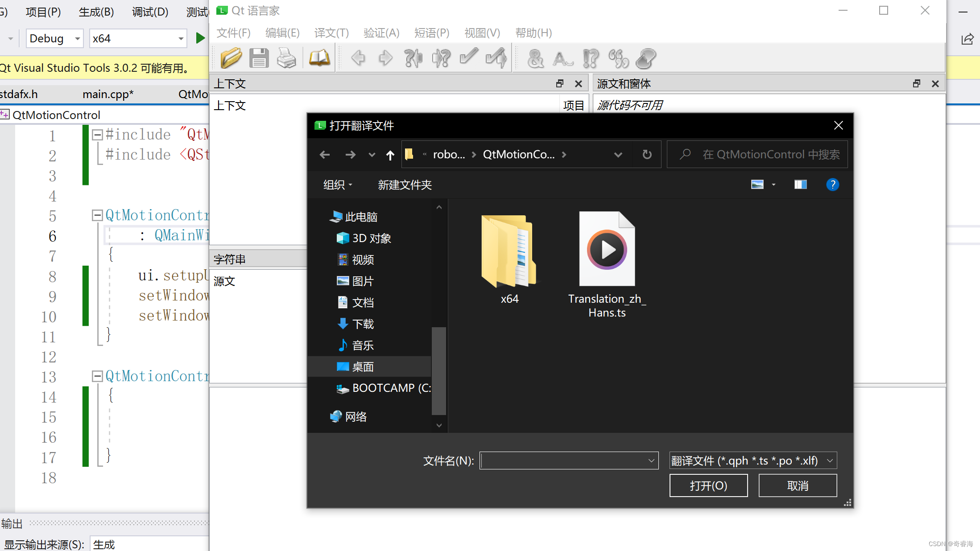Screen dimensions: 980x551
Task: Open the 验证(A) menu in Qt Linguist
Action: pos(381,33)
